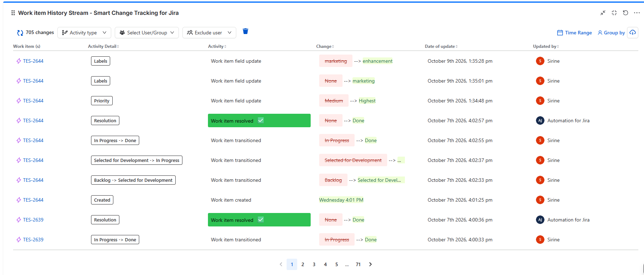This screenshot has height=275, width=644.
Task: Sort by the Change column header
Action: point(325,46)
